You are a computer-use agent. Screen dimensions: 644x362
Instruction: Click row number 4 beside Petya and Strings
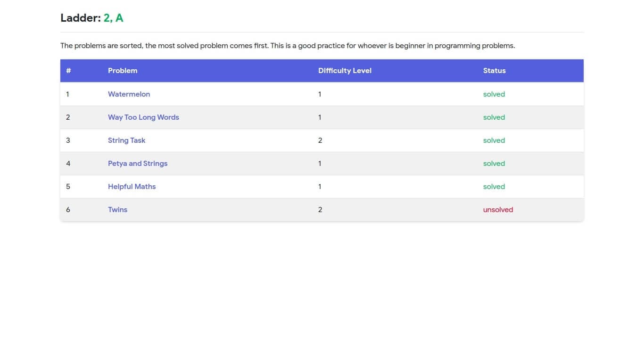(68, 164)
